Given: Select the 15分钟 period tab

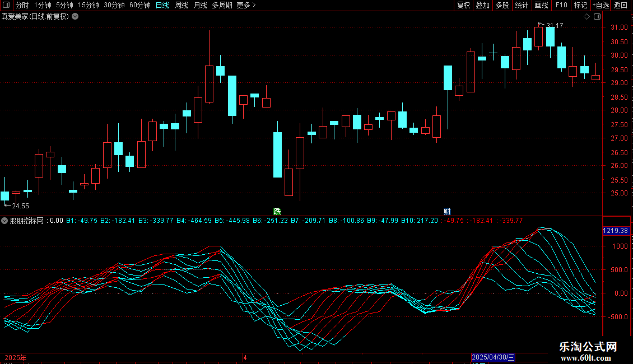Looking at the screenshot, I should [89, 5].
